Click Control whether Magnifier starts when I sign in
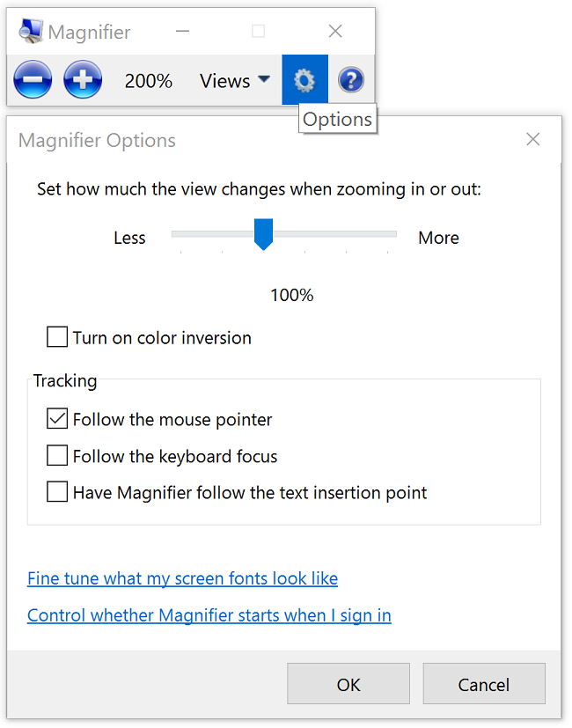The height and width of the screenshot is (728, 572). pyautogui.click(x=209, y=615)
